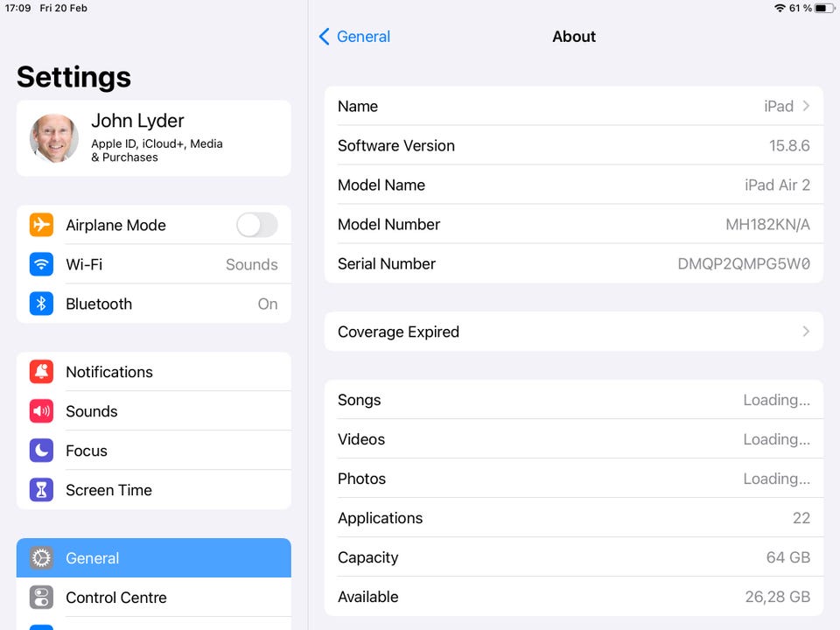Toggle the Airplane Mode switch
This screenshot has width=840, height=630.
[257, 225]
